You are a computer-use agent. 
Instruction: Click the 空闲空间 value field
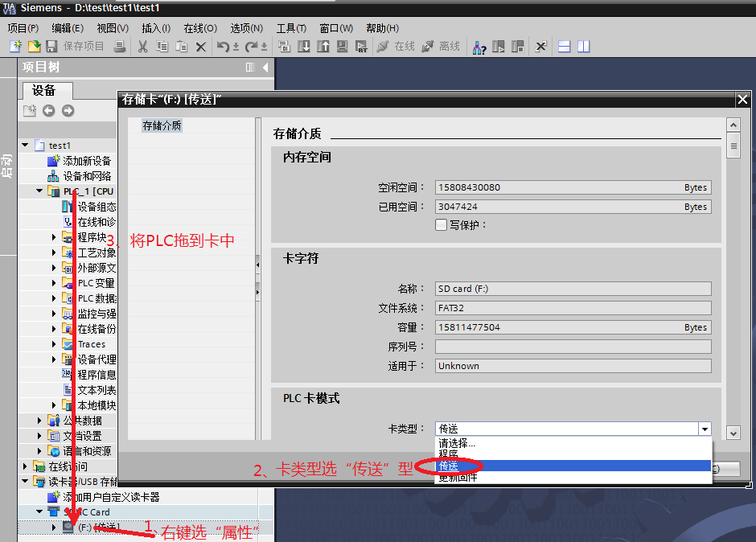point(573,187)
